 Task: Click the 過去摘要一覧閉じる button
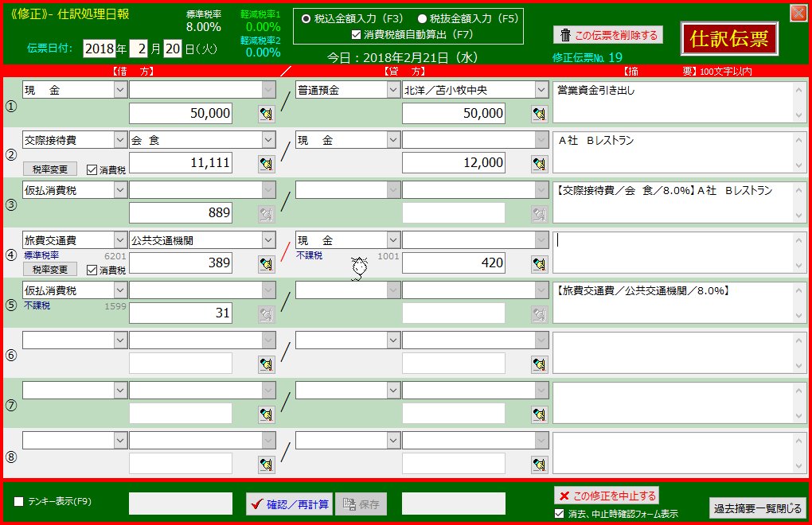click(x=757, y=507)
